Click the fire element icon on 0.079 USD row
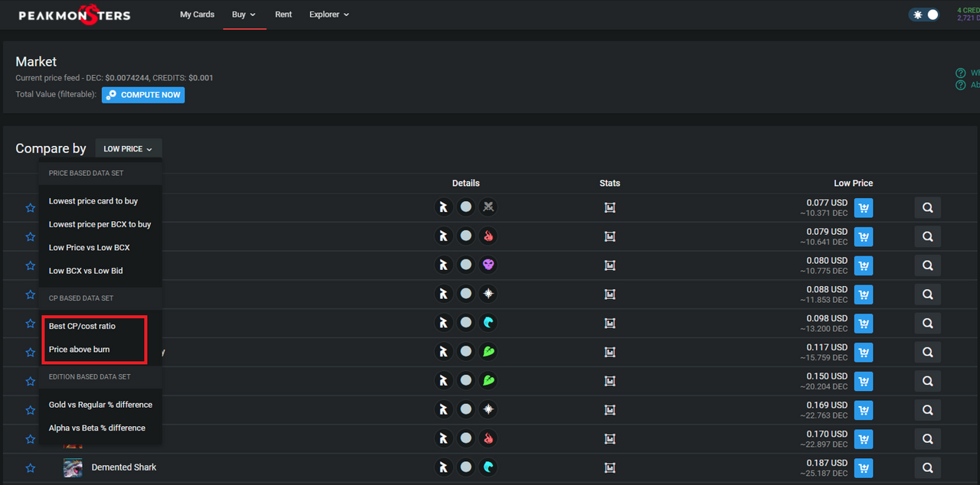 (488, 236)
